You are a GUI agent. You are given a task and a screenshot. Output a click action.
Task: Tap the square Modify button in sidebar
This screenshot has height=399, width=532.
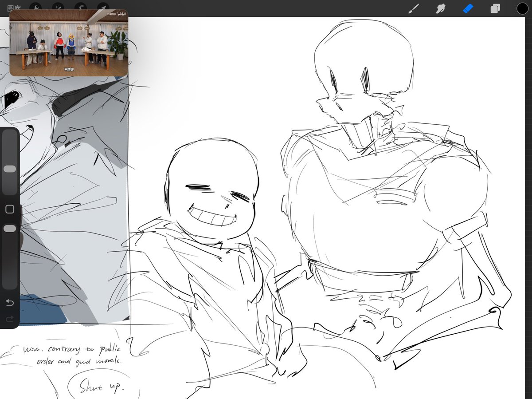coord(10,209)
